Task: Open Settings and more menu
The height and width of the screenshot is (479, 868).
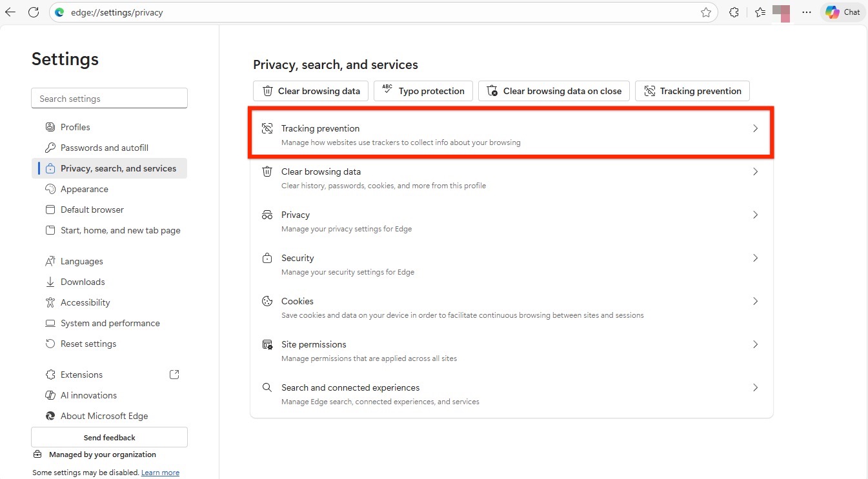Action: pyautogui.click(x=806, y=12)
